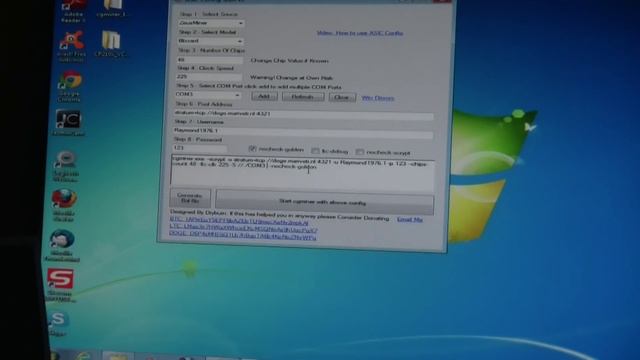
Task: Start cgminer with above config
Action: coord(324,202)
